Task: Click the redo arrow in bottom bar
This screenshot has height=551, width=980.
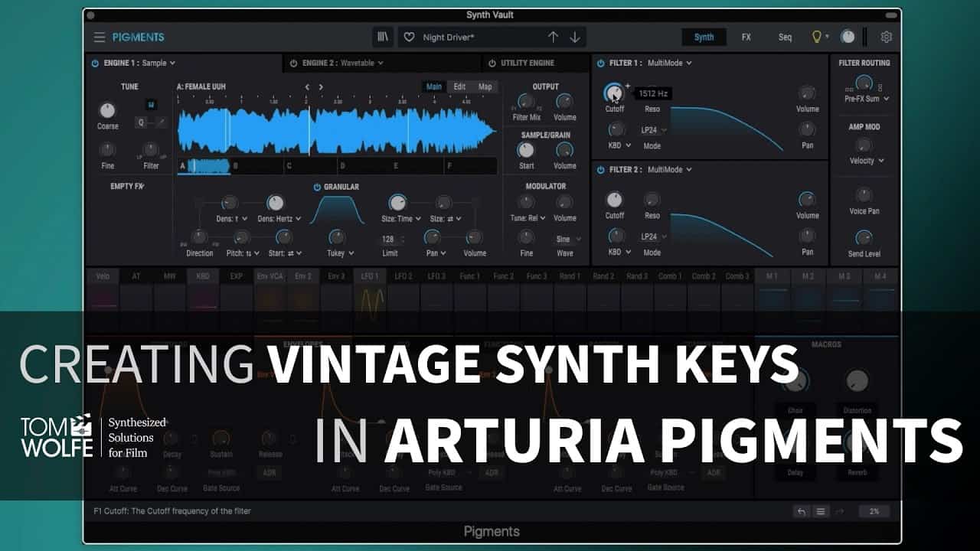Action: click(839, 511)
